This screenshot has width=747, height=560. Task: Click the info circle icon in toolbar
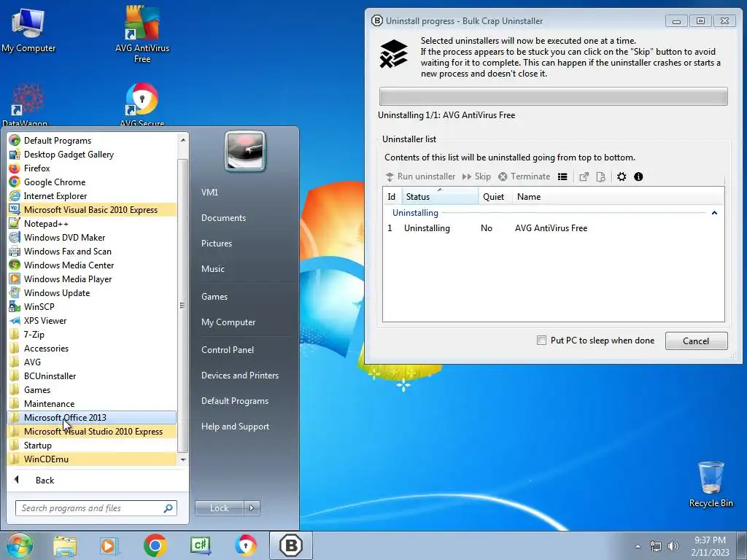[x=638, y=176]
